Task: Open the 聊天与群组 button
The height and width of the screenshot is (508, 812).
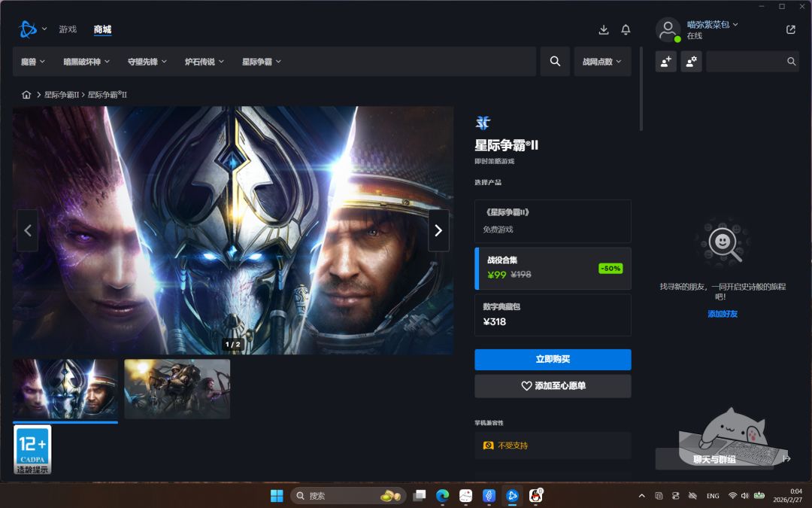Action: 715,459
